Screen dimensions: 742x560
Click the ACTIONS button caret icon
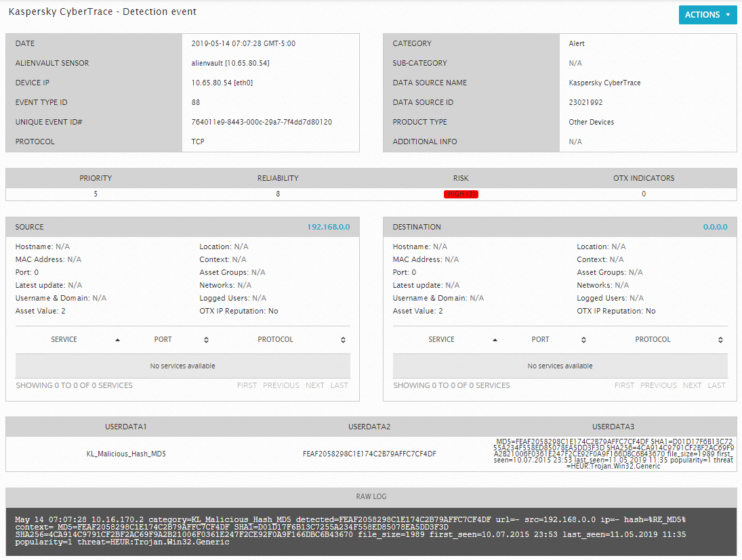728,14
